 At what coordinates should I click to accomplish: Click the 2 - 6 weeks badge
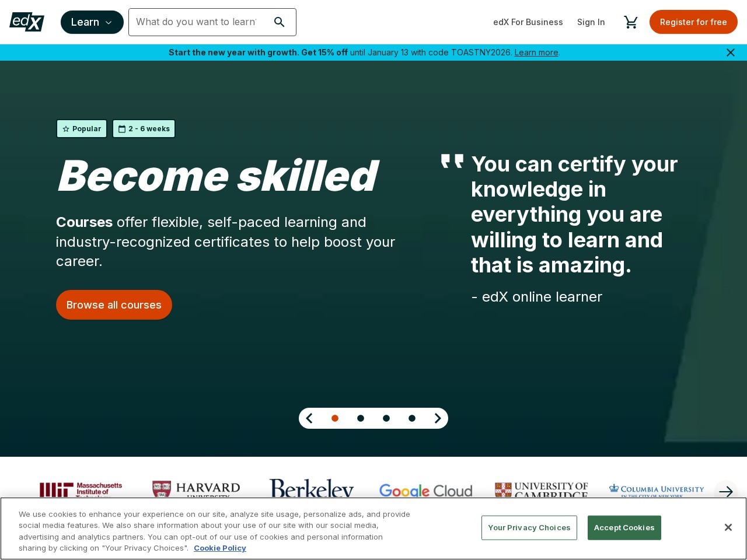(x=144, y=129)
